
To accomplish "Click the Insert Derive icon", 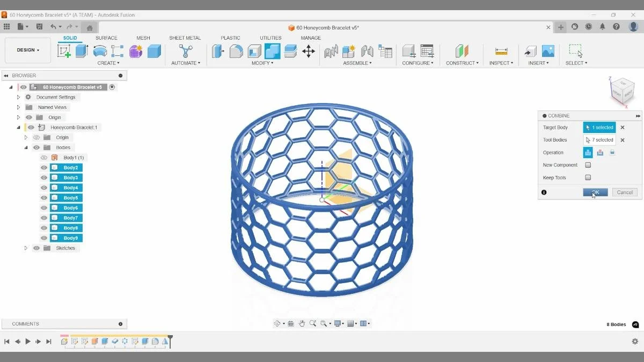I will coord(530,51).
